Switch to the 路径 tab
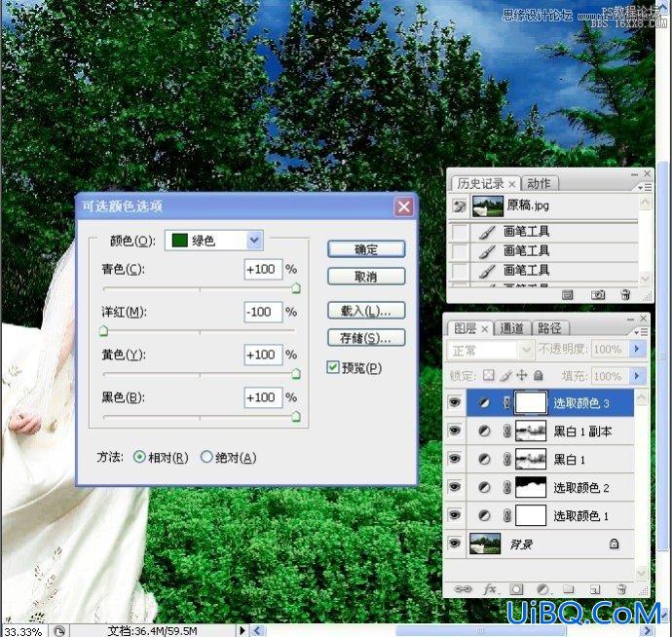The height and width of the screenshot is (637, 672). pos(549,329)
